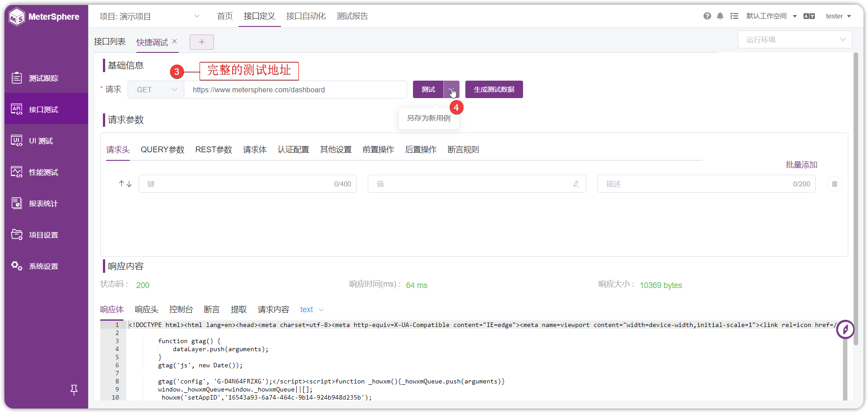Show the 请求内容 response tab
868x413 pixels.
tap(273, 310)
